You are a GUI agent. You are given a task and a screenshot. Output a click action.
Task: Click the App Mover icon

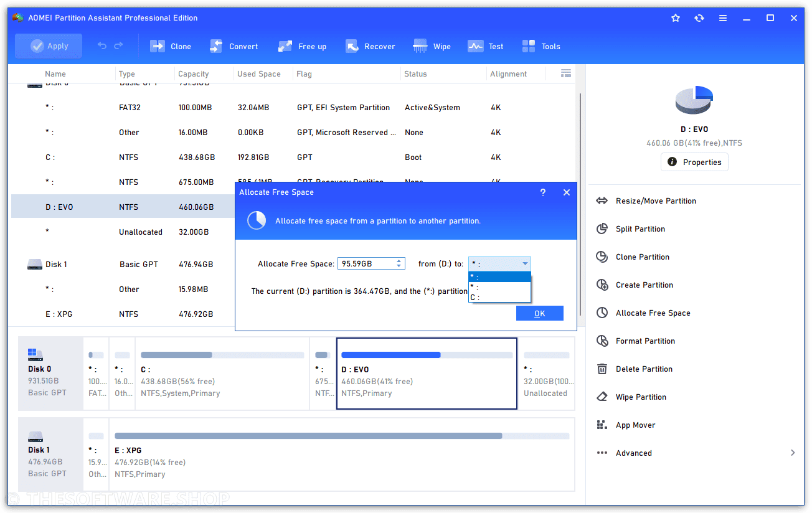click(x=602, y=425)
